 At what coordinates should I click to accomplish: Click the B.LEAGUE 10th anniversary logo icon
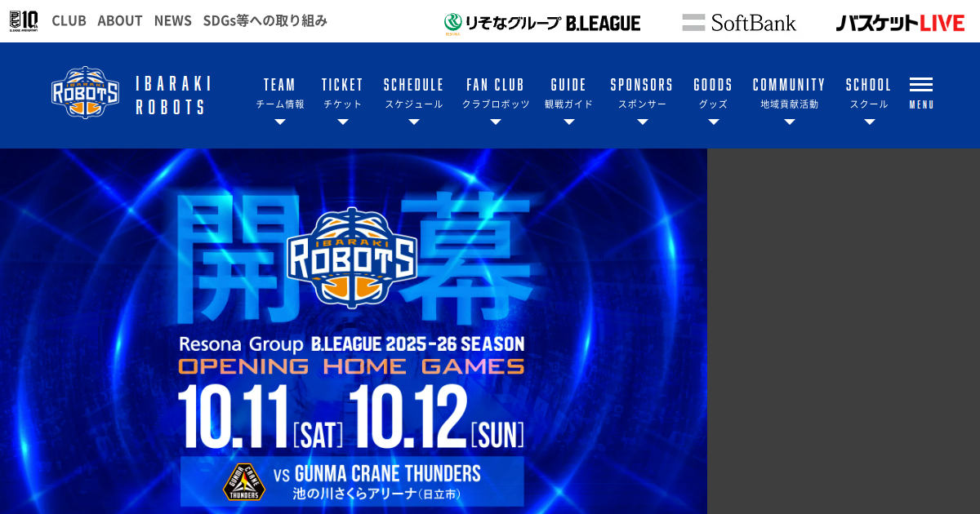(x=24, y=20)
